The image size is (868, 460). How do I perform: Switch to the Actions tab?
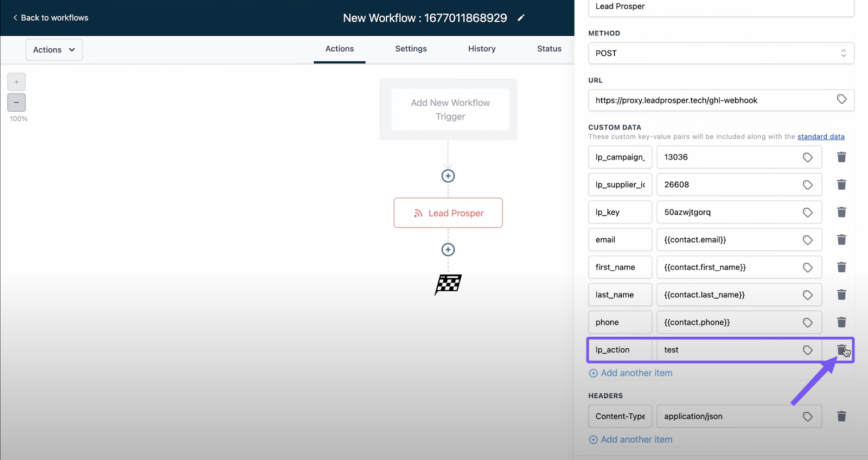(x=340, y=49)
